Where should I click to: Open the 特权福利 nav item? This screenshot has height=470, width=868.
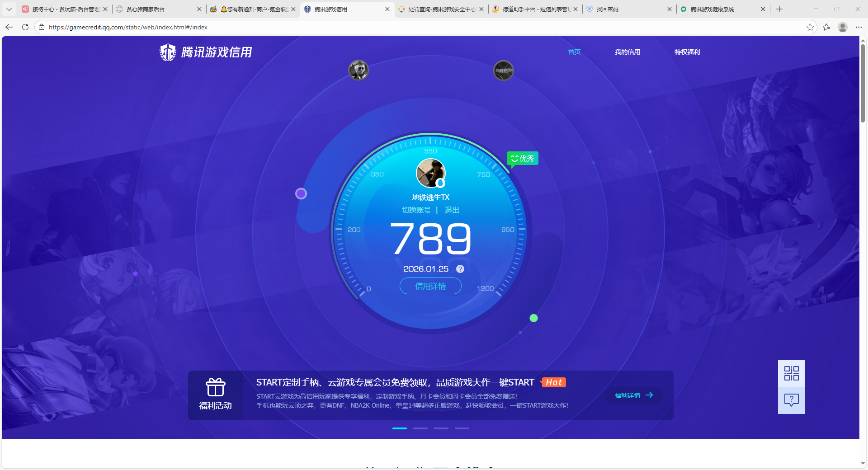click(x=687, y=52)
